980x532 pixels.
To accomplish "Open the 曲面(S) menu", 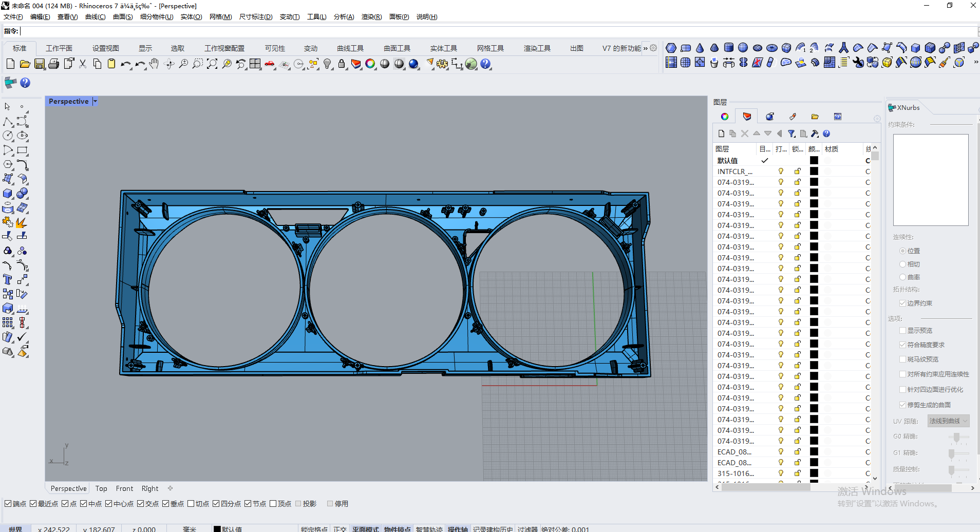I will (x=122, y=16).
